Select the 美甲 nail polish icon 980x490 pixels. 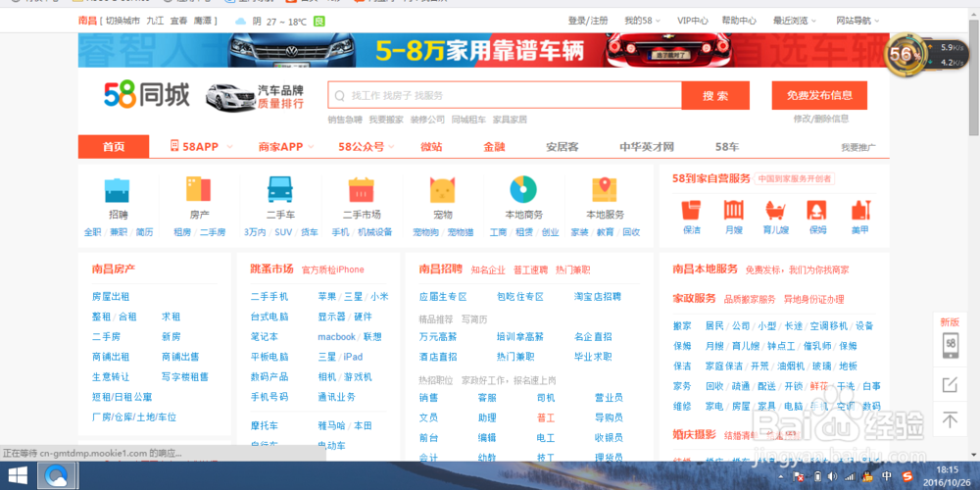(860, 210)
